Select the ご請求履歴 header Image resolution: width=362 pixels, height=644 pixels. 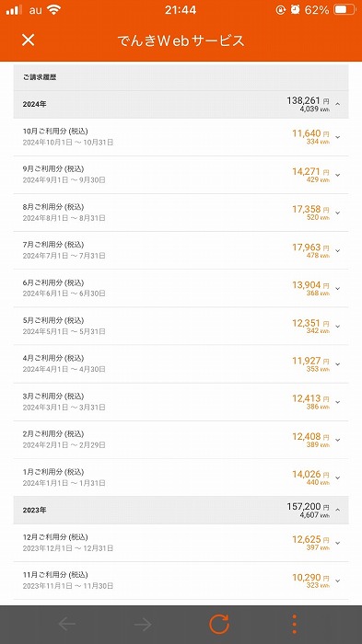point(181,77)
